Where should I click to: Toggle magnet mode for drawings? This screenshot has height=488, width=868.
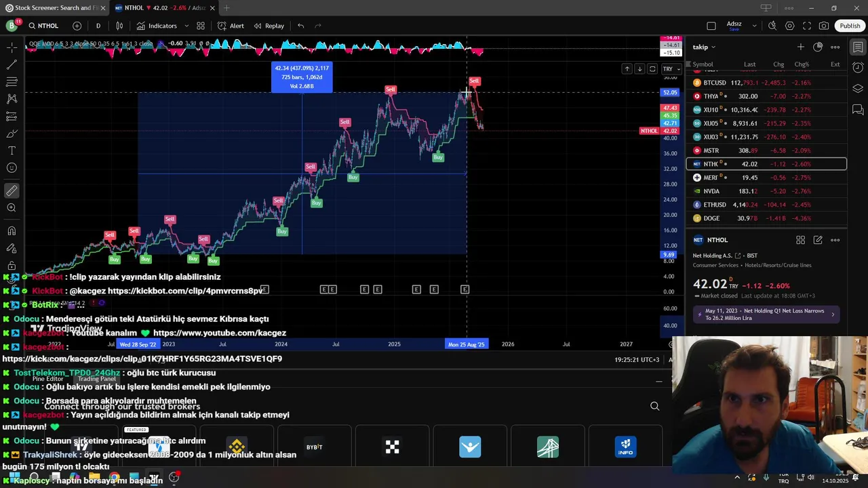(x=12, y=231)
